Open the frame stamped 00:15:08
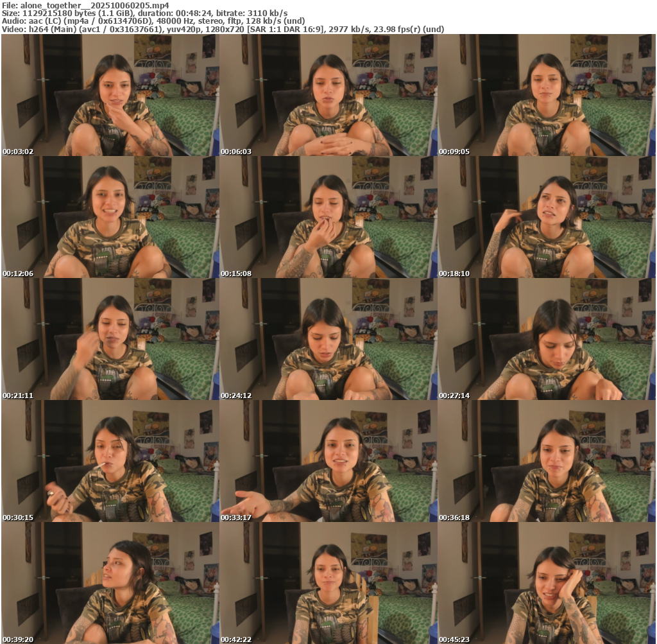657x644 pixels. [x=328, y=217]
